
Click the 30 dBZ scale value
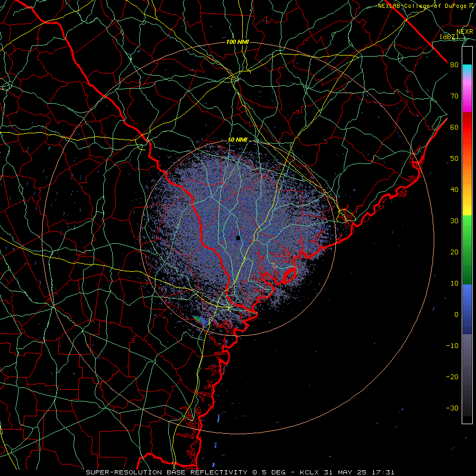coord(454,221)
